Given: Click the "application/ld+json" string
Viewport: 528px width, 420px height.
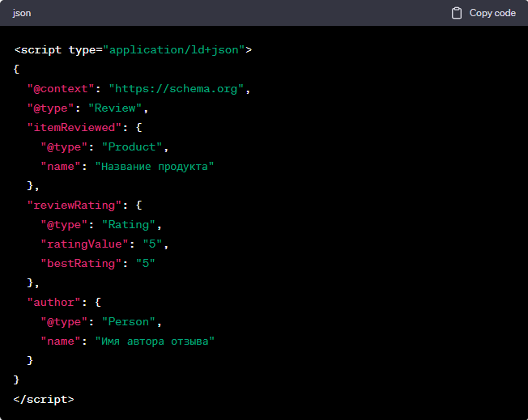Looking at the screenshot, I should click(174, 50).
